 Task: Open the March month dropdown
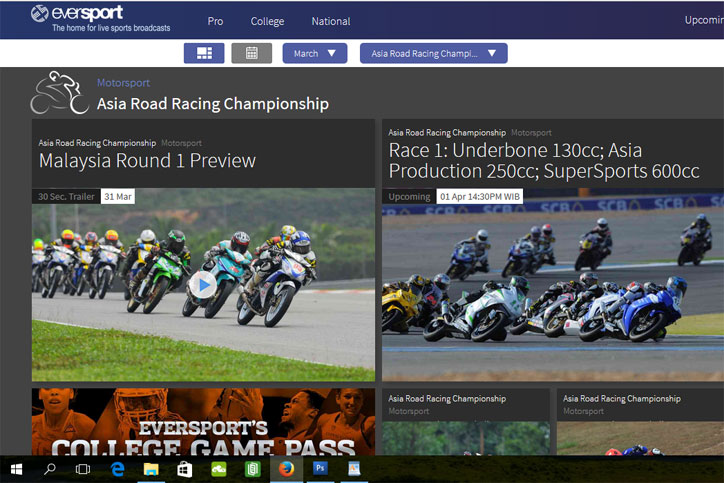pos(315,53)
